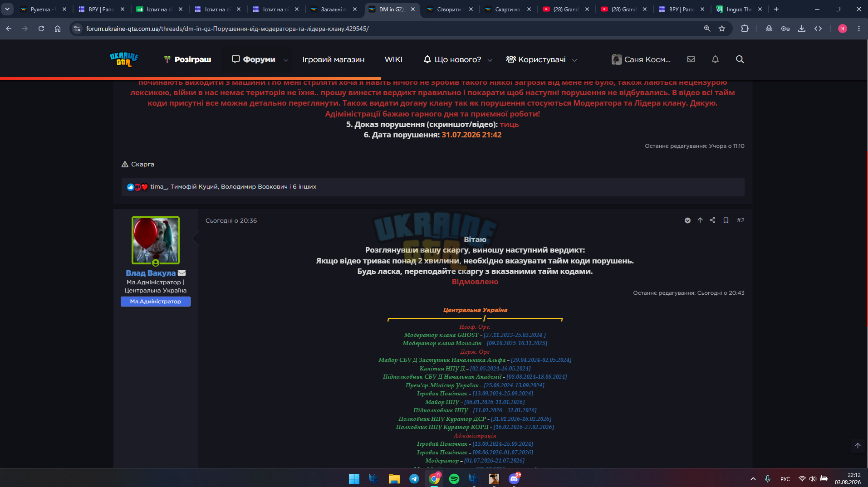Image resolution: width=868 pixels, height=487 pixels.
Task: Open Влад Вакула profile link
Action: point(151,273)
